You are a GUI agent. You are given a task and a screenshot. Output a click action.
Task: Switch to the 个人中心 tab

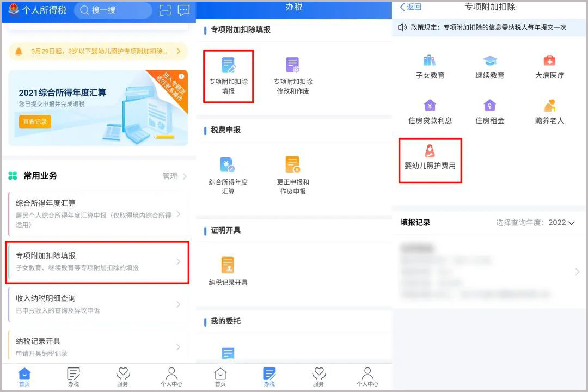(x=171, y=376)
